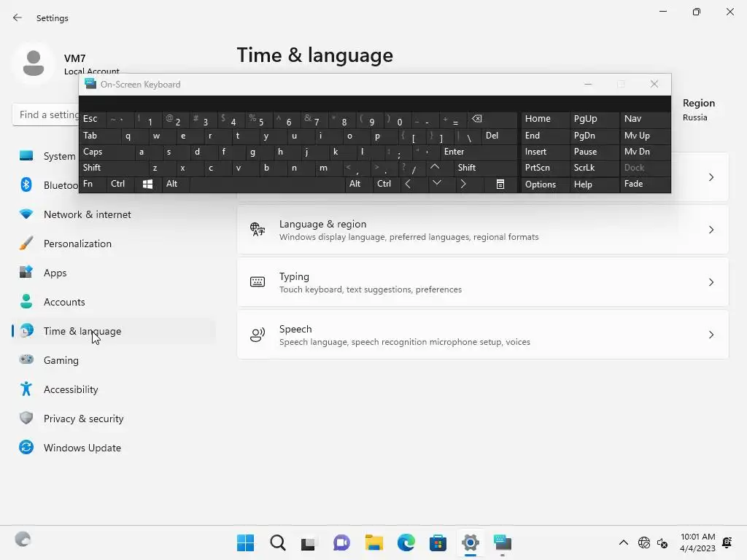Click the Language & region globe icon
This screenshot has width=747, height=560.
[x=258, y=230]
